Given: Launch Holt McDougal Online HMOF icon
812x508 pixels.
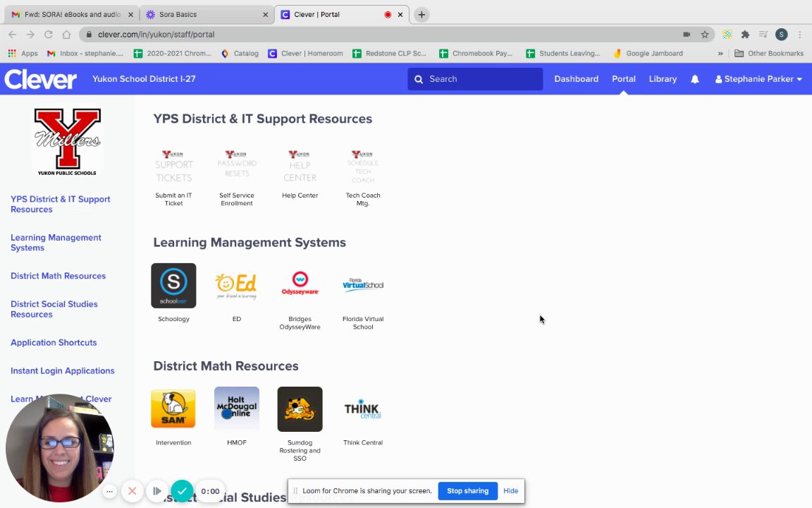Looking at the screenshot, I should tap(237, 409).
